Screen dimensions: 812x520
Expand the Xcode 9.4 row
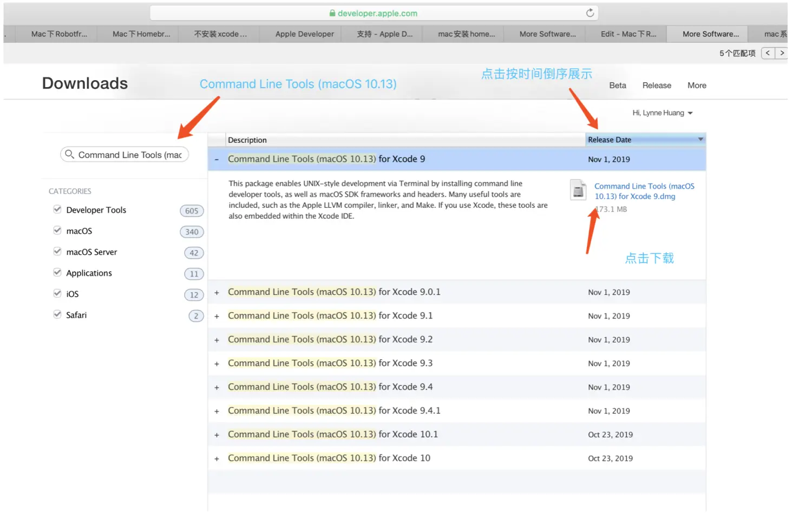tap(217, 387)
